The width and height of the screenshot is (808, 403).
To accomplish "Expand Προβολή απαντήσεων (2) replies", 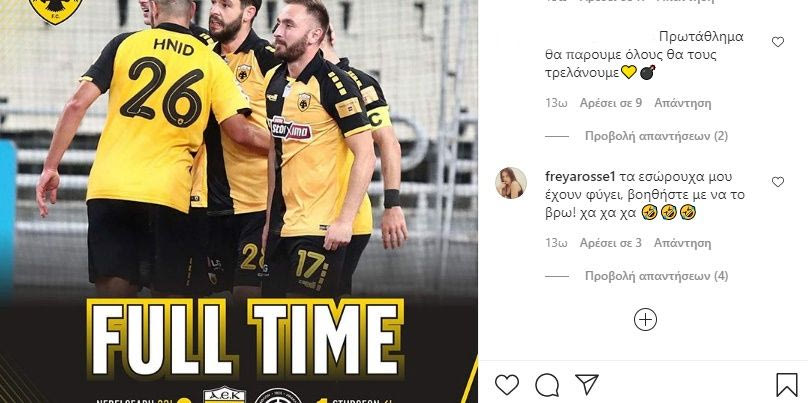I will click(x=656, y=136).
